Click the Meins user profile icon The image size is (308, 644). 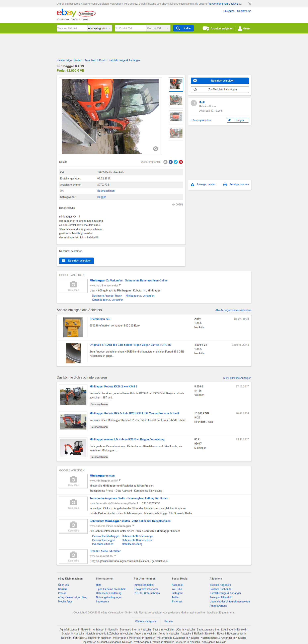point(240,28)
